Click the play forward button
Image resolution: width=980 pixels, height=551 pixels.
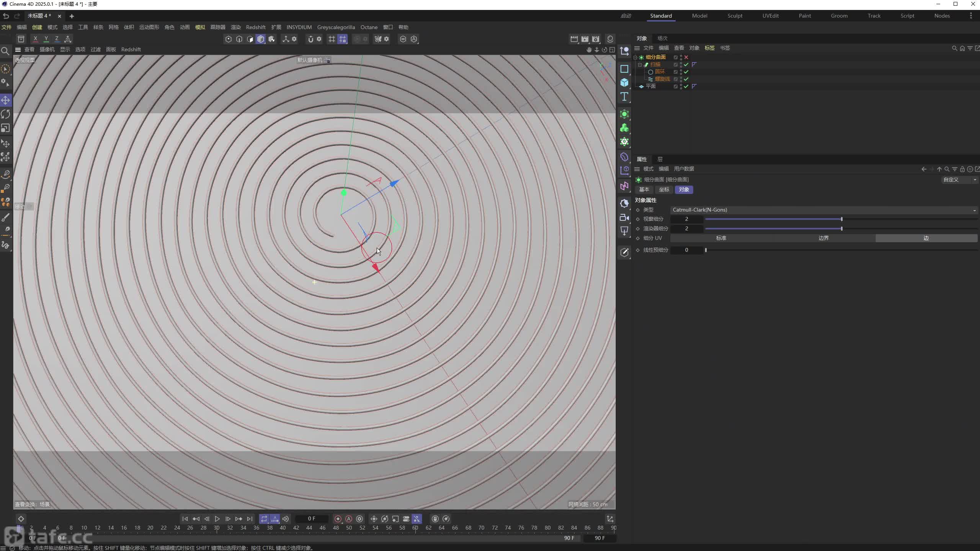click(217, 519)
